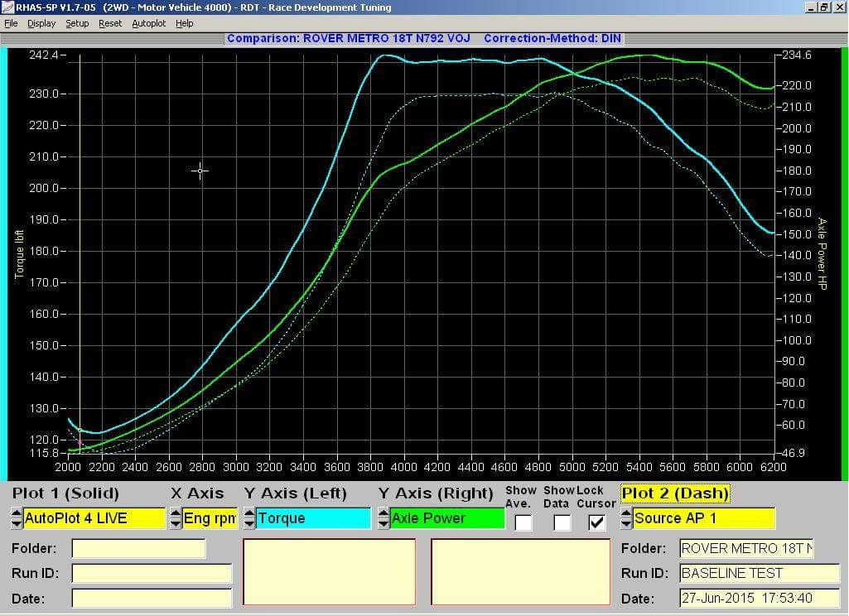Open the Source AP 1 plot selector
849x616 pixels.
(x=704, y=519)
